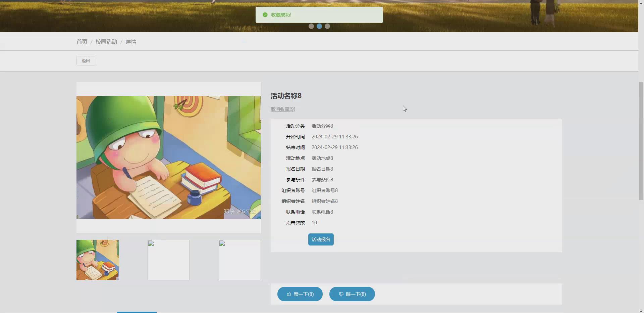Click the 返回 button
Image resolution: width=644 pixels, height=313 pixels.
[x=86, y=61]
